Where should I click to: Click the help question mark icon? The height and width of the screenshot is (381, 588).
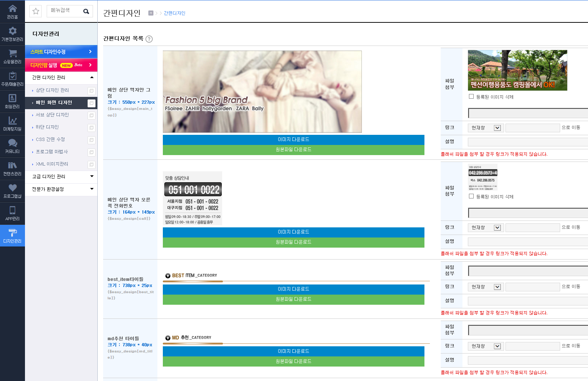point(149,39)
